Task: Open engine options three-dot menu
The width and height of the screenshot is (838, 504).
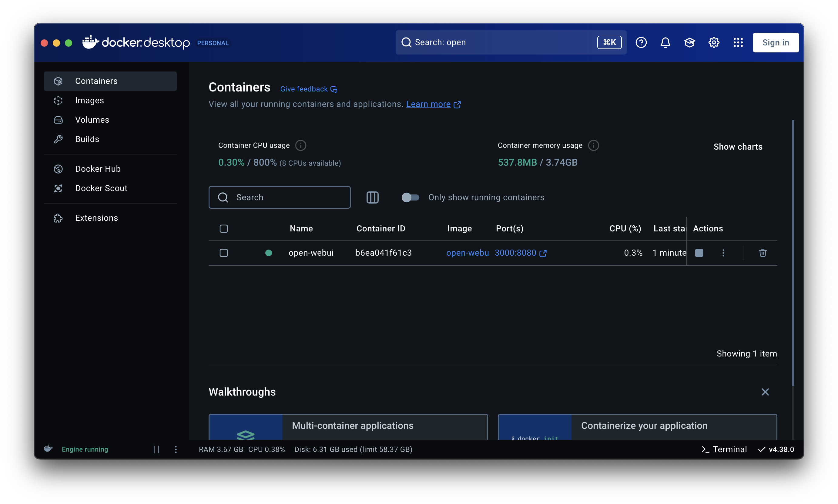Action: 176,449
